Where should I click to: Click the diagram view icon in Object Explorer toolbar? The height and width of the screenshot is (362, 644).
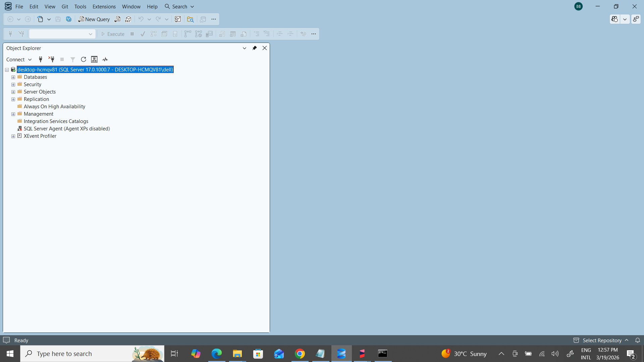94,59
